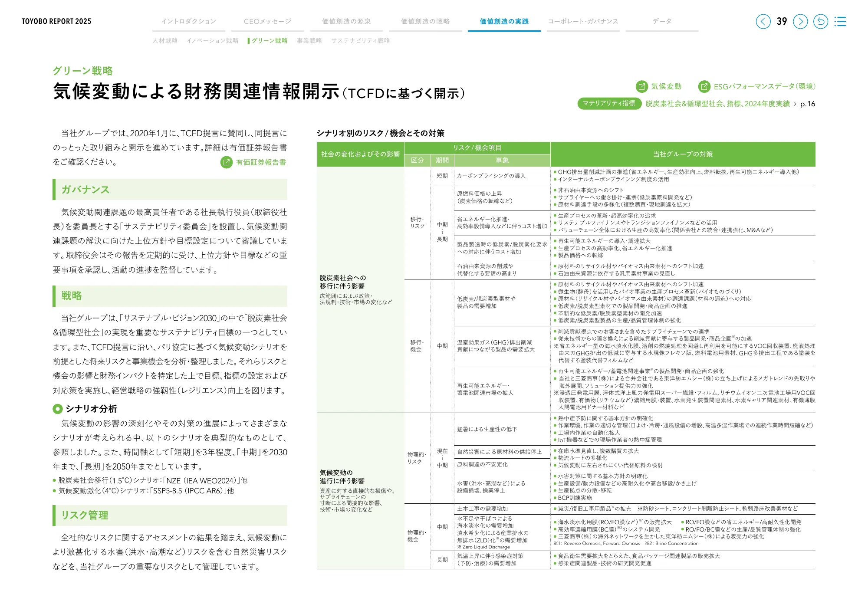The width and height of the screenshot is (868, 614).
Task: Select 人材戦略 sub-navigation item
Action: click(x=165, y=41)
